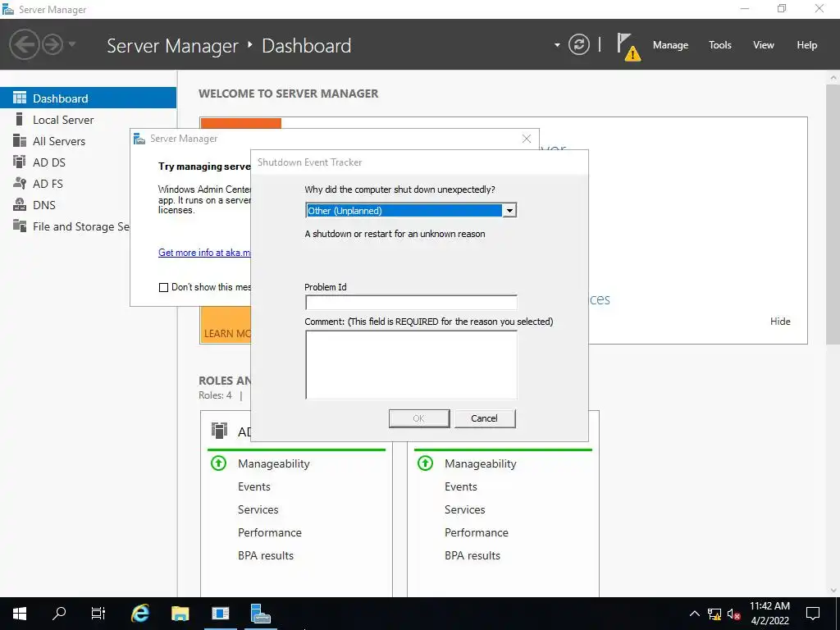
Task: Select File and Storage Services sidebar item
Action: pos(65,226)
